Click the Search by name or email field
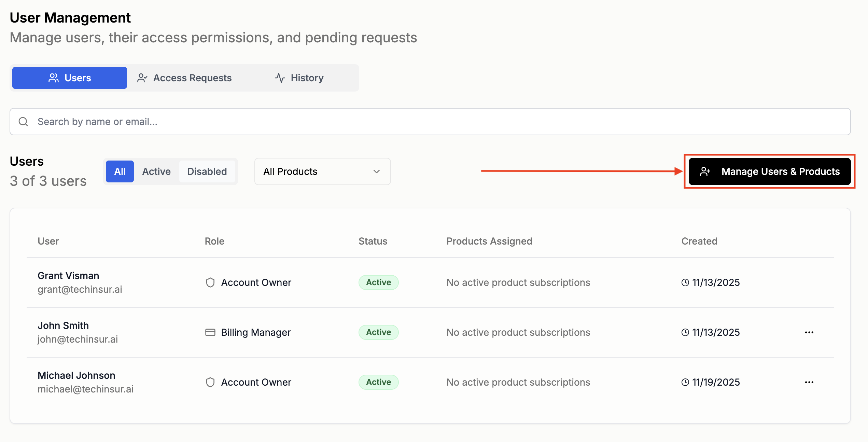 tap(430, 122)
